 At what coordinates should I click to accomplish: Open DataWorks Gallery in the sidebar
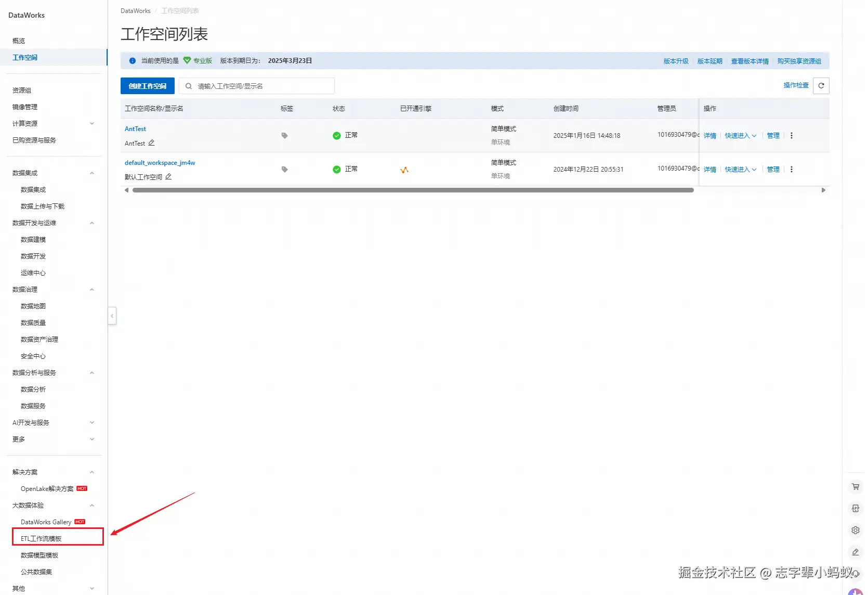coord(46,522)
